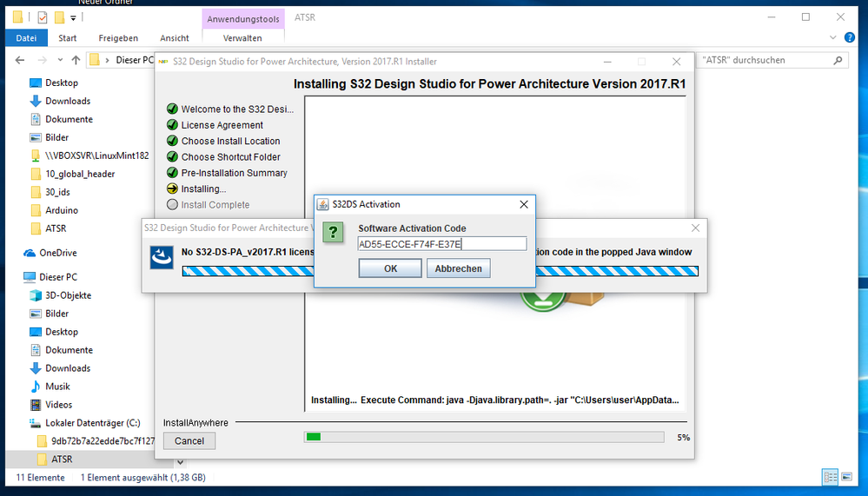Select the Install Complete step
The image size is (868, 496).
point(215,205)
